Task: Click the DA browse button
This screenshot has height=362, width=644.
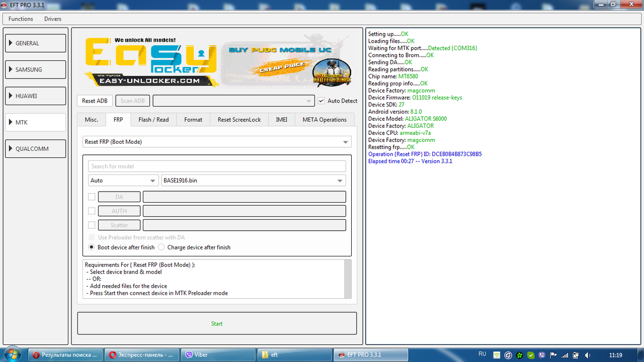Action: (x=119, y=197)
